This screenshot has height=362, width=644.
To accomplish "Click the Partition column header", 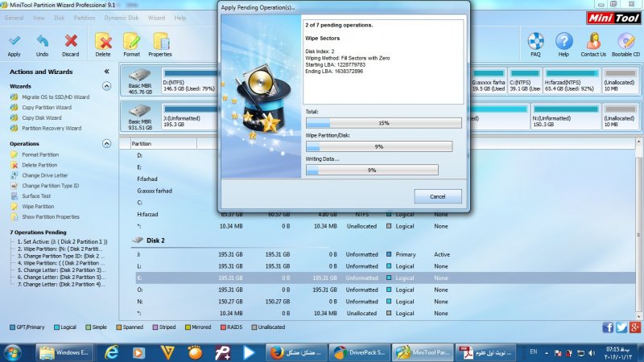I will pos(163,144).
